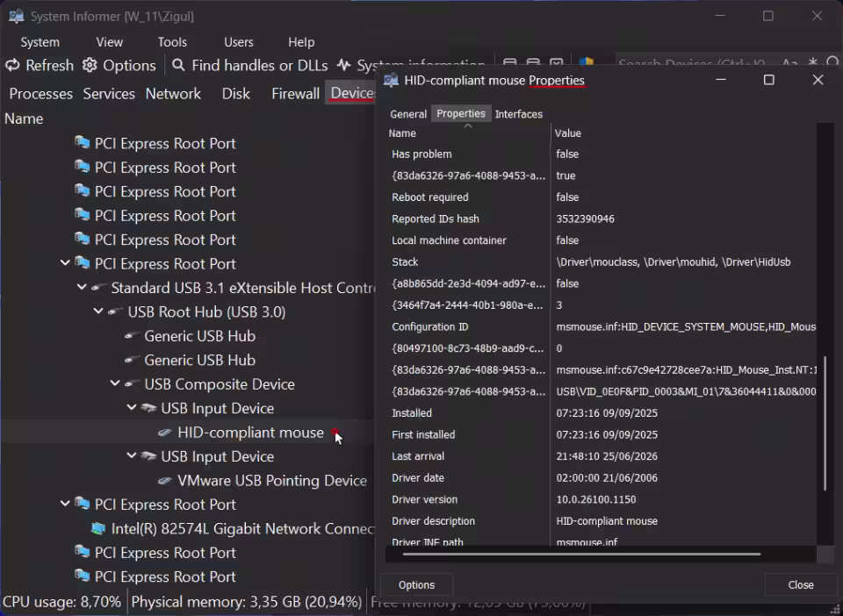
Task: Click the value 3532390946
Action: pos(585,218)
